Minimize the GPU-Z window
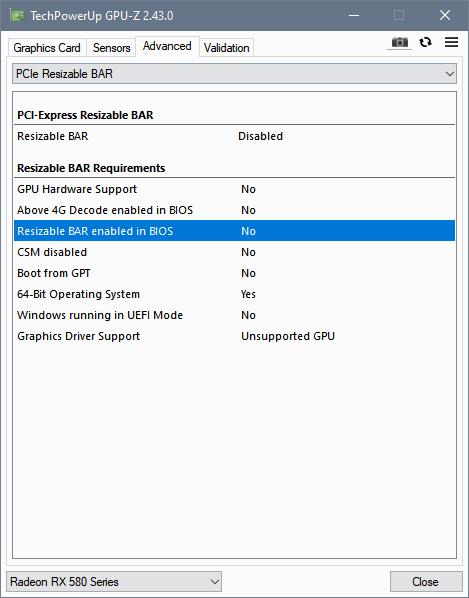 [354, 16]
